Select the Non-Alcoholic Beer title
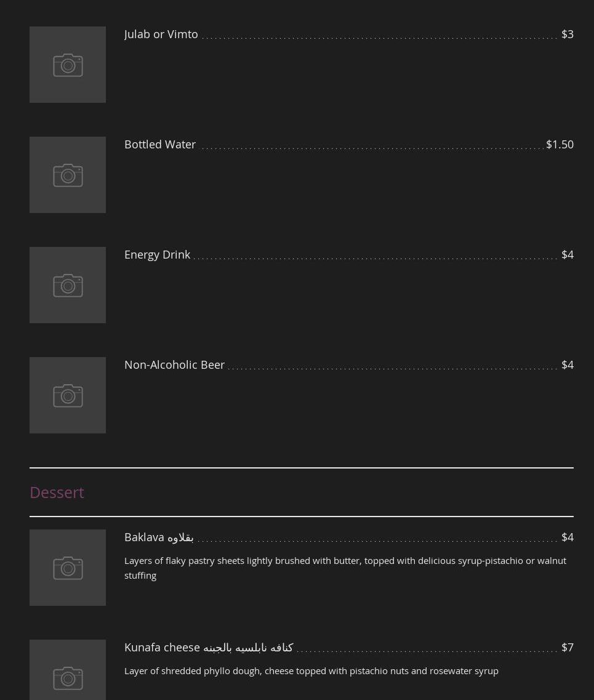This screenshot has height=700, width=594. (174, 364)
